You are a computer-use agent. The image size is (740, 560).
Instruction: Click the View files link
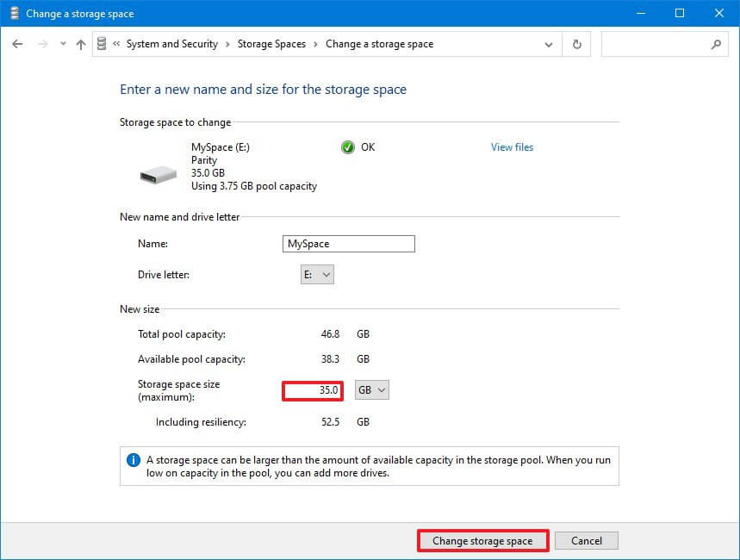click(x=511, y=147)
